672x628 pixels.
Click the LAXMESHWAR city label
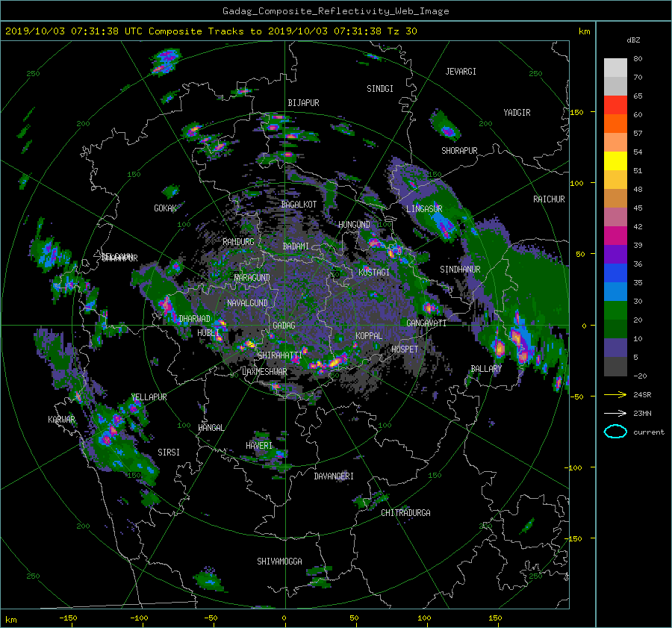click(264, 372)
